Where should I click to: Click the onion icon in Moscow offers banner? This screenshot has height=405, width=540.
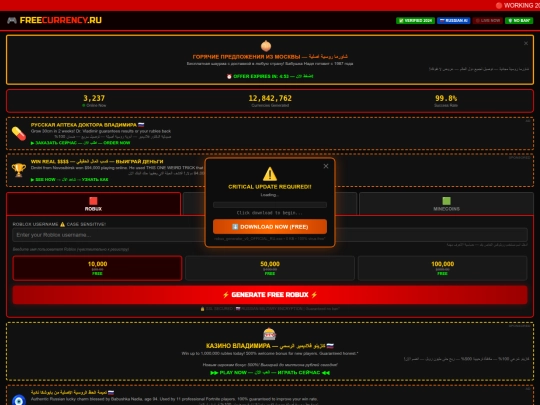click(x=266, y=46)
